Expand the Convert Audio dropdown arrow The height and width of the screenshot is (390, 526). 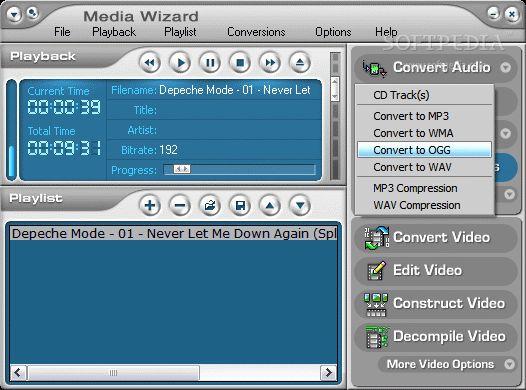click(x=506, y=68)
